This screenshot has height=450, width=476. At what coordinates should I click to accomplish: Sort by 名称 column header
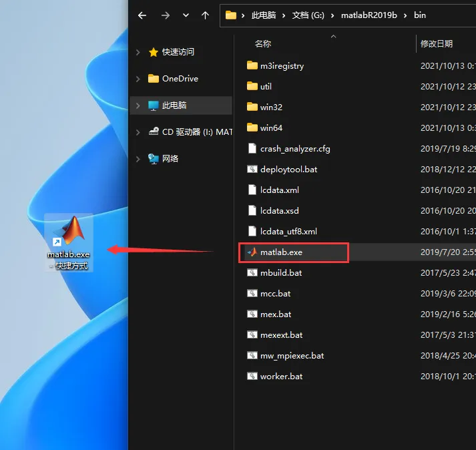tap(263, 43)
